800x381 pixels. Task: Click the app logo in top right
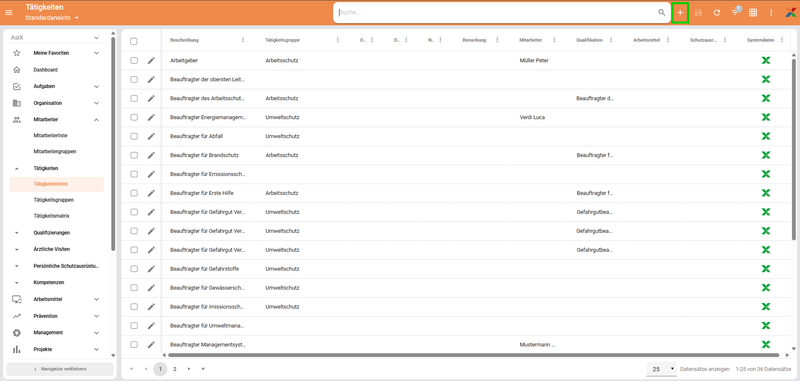[x=790, y=12]
